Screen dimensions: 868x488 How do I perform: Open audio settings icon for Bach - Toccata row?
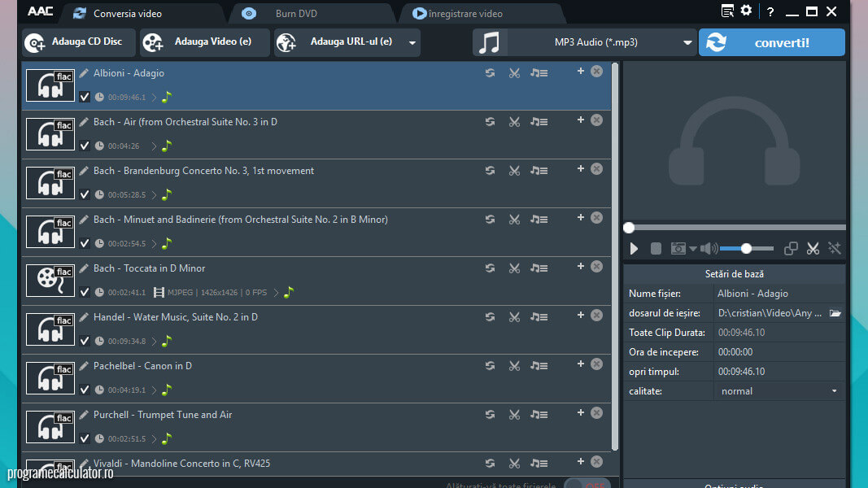coord(539,268)
